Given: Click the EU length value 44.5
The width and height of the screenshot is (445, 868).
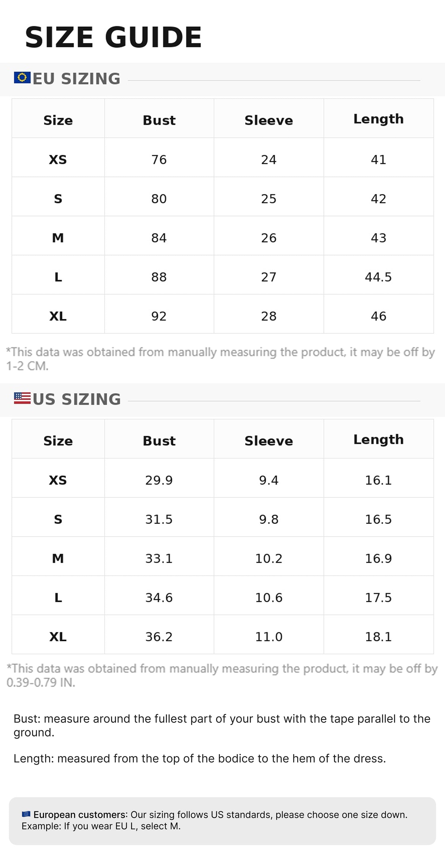Looking at the screenshot, I should (378, 277).
